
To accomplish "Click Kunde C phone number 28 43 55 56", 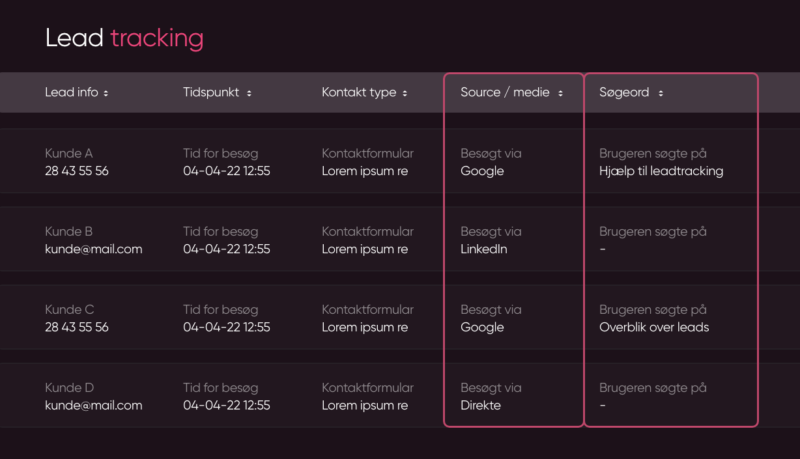I will pyautogui.click(x=77, y=327).
